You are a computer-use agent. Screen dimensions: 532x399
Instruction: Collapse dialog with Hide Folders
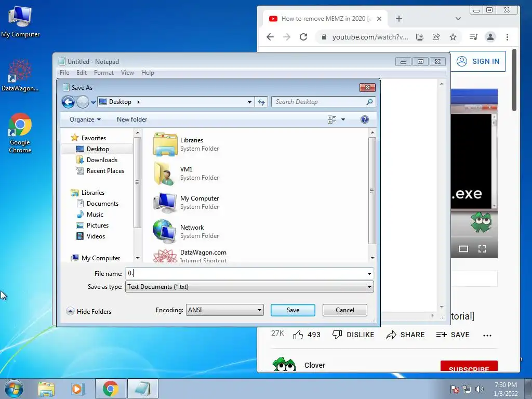89,312
